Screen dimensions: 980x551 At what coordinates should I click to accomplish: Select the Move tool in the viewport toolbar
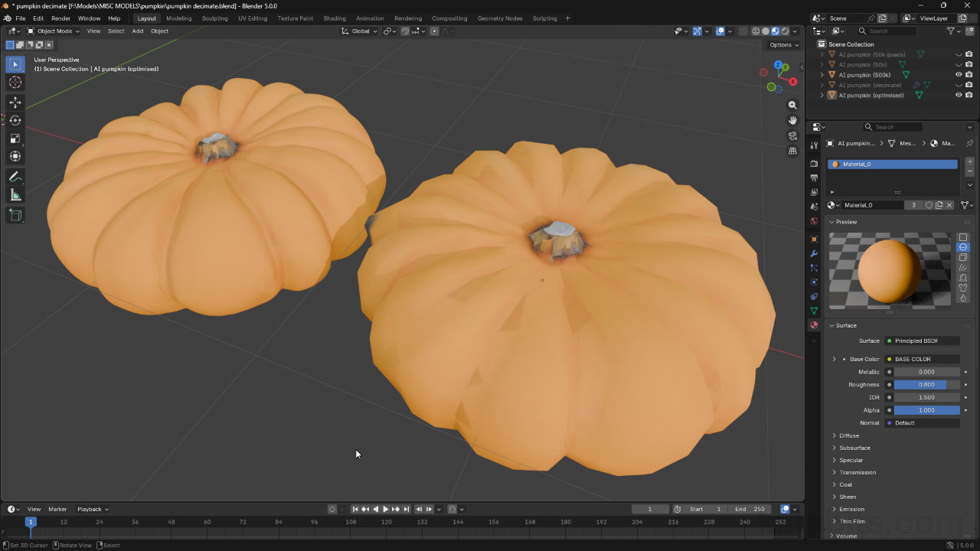(x=15, y=102)
